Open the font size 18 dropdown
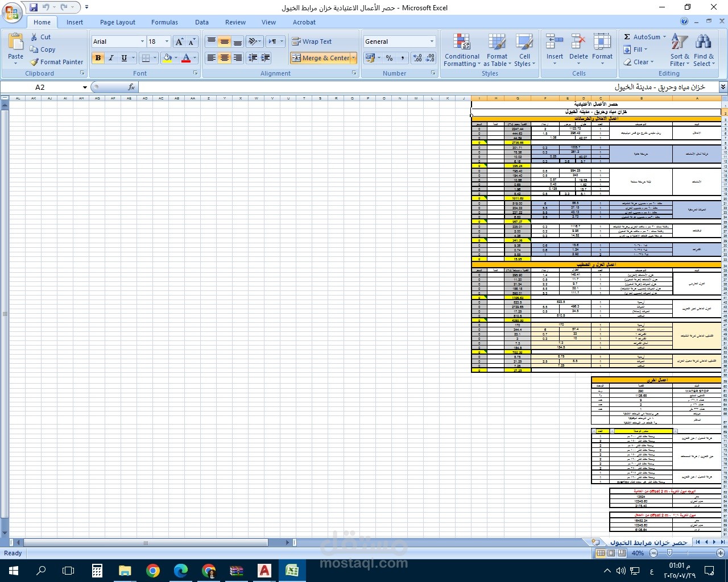728x582 pixels. [167, 41]
